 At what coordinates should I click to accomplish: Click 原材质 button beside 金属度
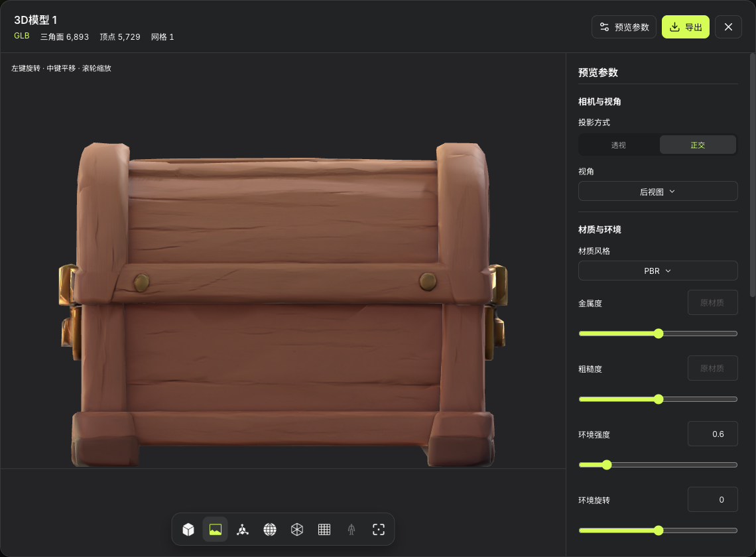[x=713, y=303]
